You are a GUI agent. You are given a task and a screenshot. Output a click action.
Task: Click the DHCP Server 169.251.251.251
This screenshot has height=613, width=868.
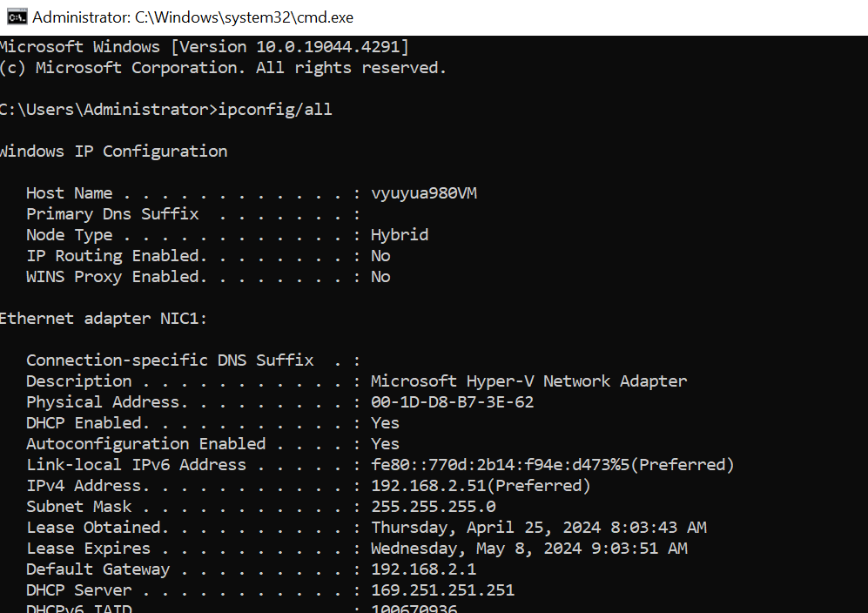443,590
